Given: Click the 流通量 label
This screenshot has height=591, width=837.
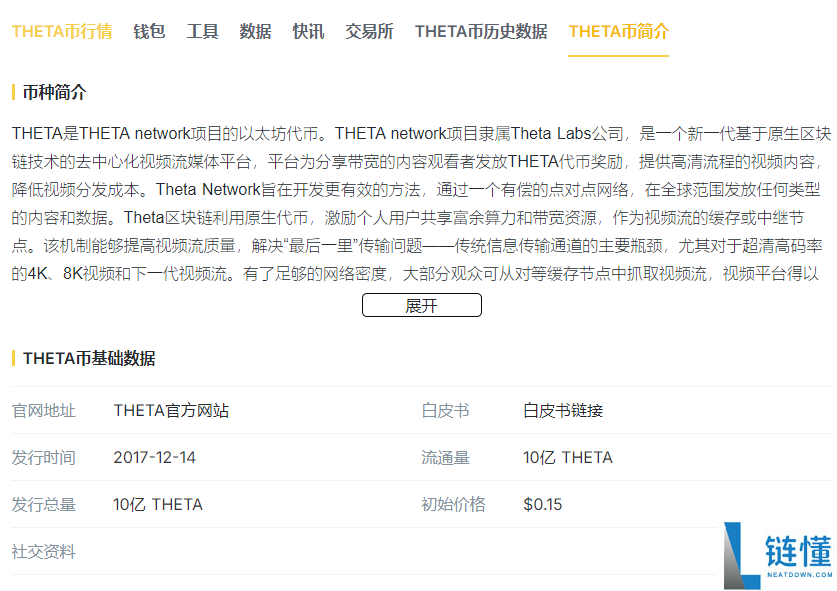Looking at the screenshot, I should [x=445, y=458].
